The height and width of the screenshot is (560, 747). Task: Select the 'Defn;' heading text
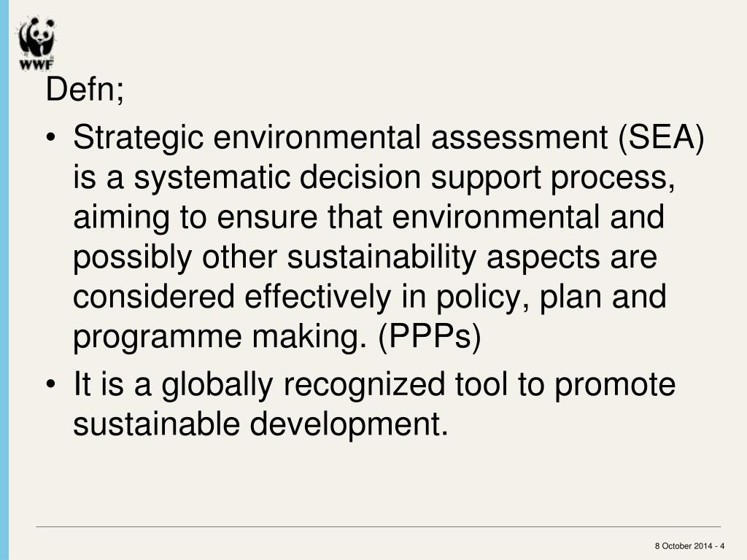coord(85,89)
